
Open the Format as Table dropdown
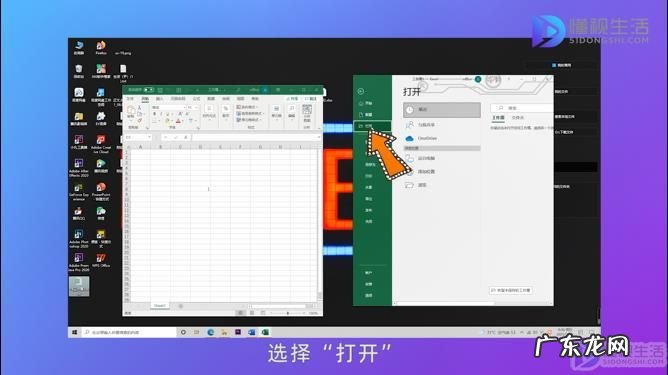click(x=249, y=114)
